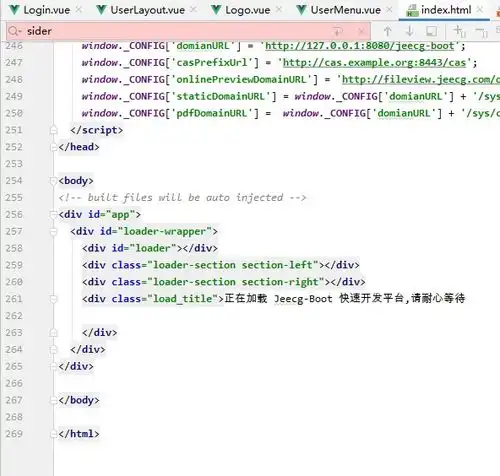Go to the UserMenu.vue tab
The height and width of the screenshot is (476, 500).
pyautogui.click(x=345, y=10)
